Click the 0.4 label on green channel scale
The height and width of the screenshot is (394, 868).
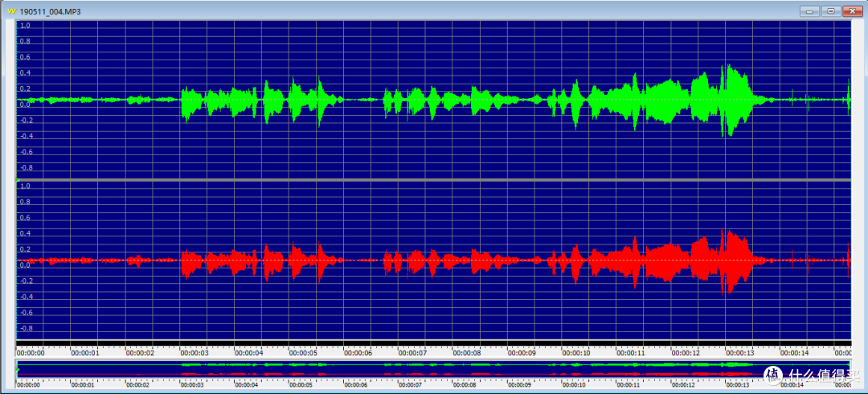tap(26, 73)
